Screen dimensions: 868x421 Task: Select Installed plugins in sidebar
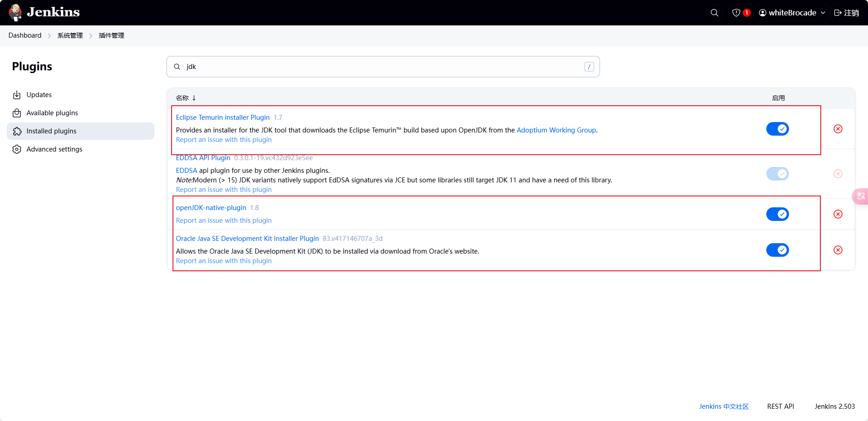(x=80, y=131)
